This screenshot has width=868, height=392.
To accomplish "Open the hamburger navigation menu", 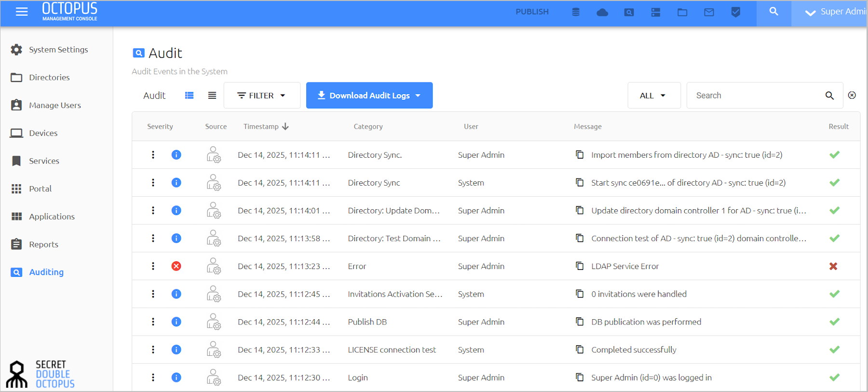I will pyautogui.click(x=22, y=12).
